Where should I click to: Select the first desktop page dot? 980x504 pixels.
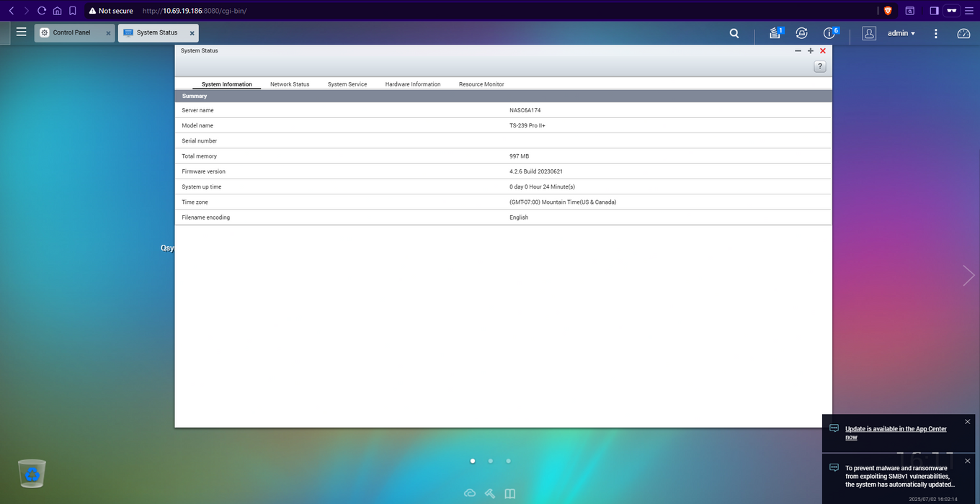[473, 461]
